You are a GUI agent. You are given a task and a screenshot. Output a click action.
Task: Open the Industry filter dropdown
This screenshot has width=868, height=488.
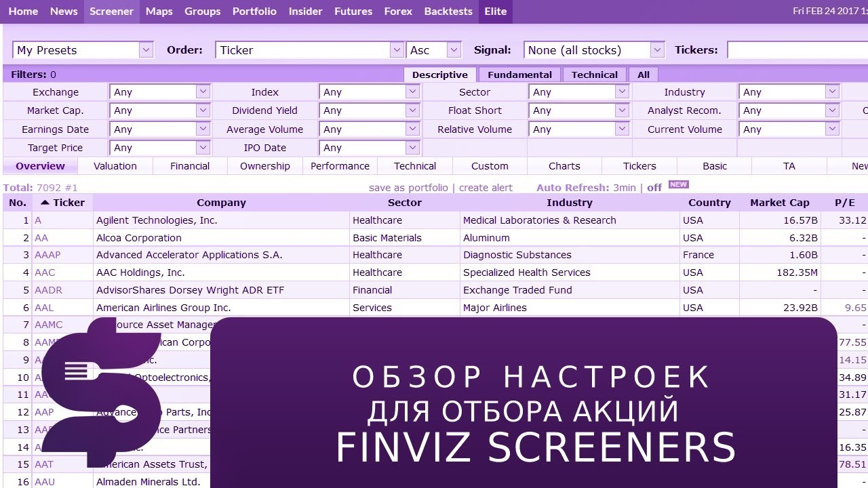click(789, 91)
